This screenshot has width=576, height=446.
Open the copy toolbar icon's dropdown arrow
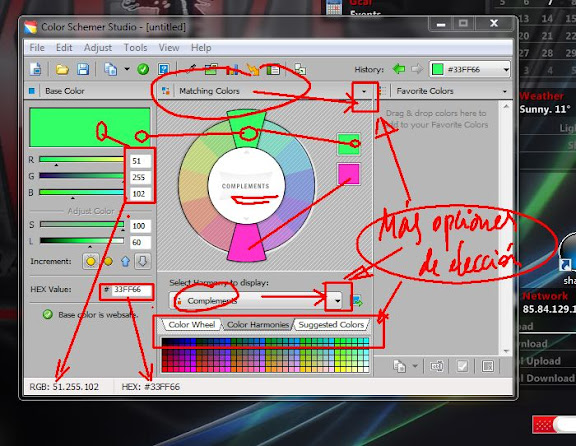[127, 69]
